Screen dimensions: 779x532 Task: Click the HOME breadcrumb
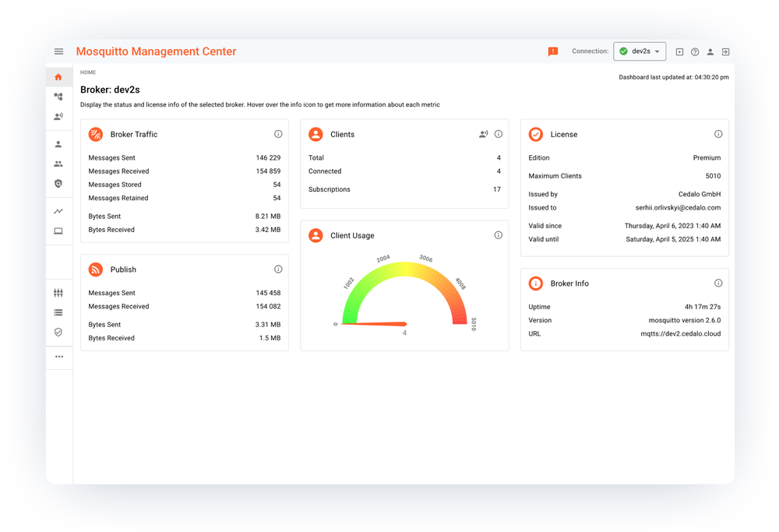click(88, 72)
